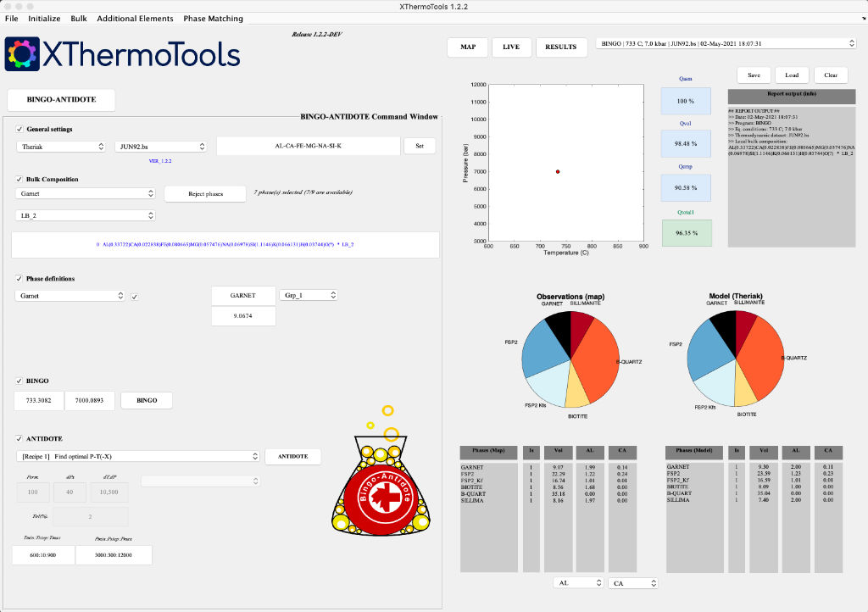Toggle the BINGO section checkbox

point(19,381)
